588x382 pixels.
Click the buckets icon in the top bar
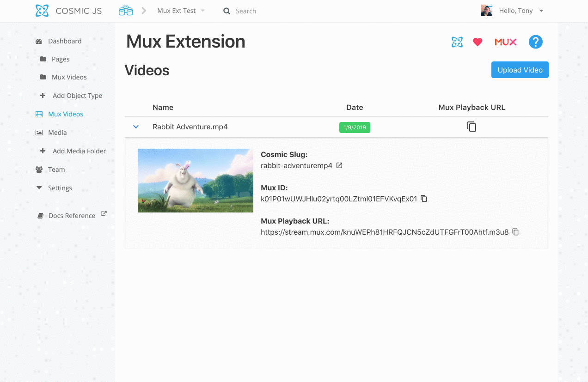(x=126, y=11)
